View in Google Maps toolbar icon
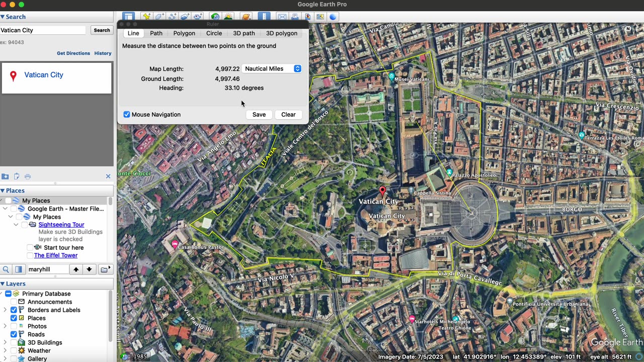The width and height of the screenshot is (644, 362). (320, 17)
